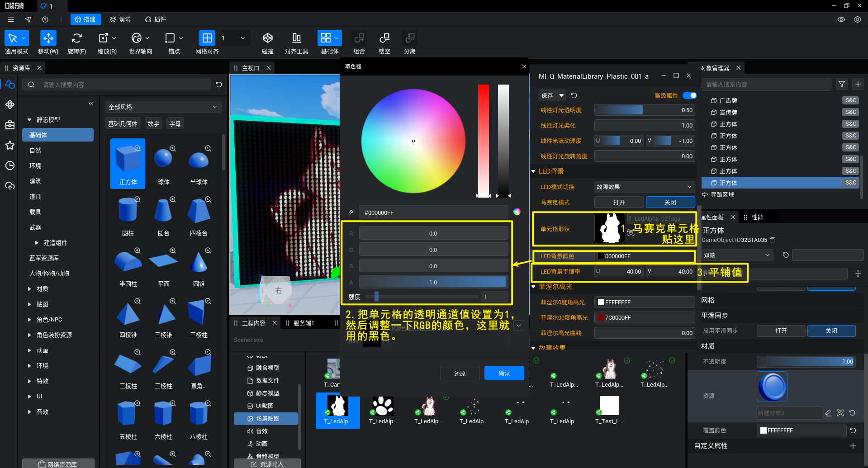Click 确认 in the color picker
The width and height of the screenshot is (868, 468).
(504, 373)
